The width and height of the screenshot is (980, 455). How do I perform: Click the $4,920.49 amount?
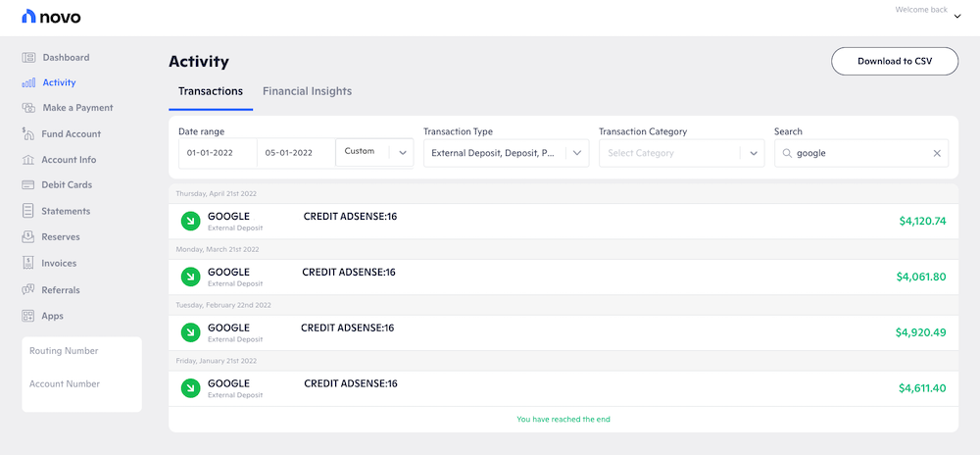coord(920,331)
